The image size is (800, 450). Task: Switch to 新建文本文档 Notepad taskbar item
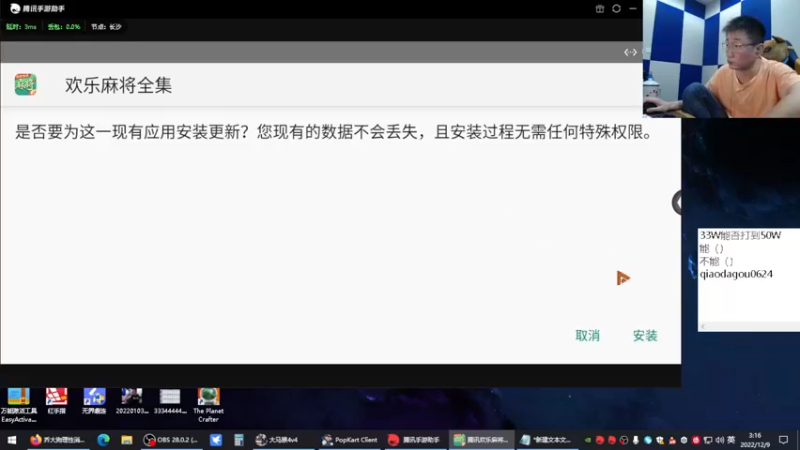(547, 440)
